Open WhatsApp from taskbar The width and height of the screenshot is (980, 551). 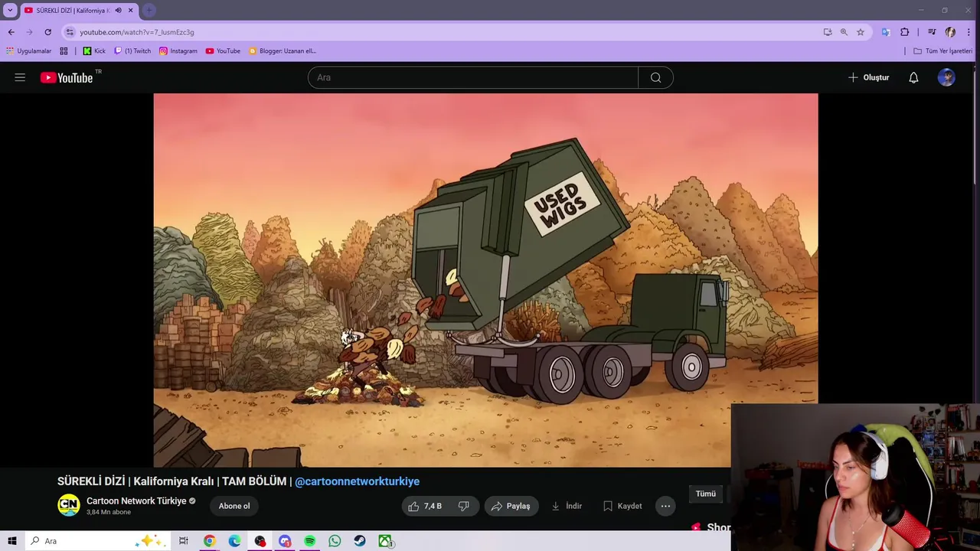[x=335, y=541]
